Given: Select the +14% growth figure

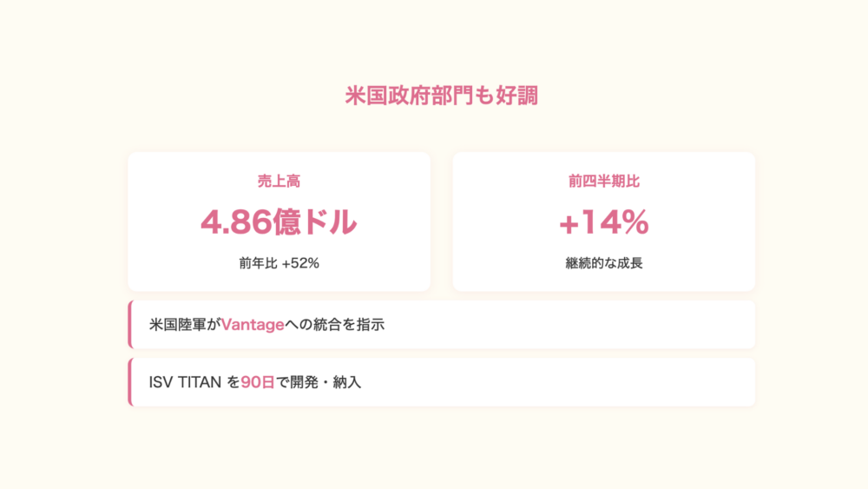Looking at the screenshot, I should point(603,223).
